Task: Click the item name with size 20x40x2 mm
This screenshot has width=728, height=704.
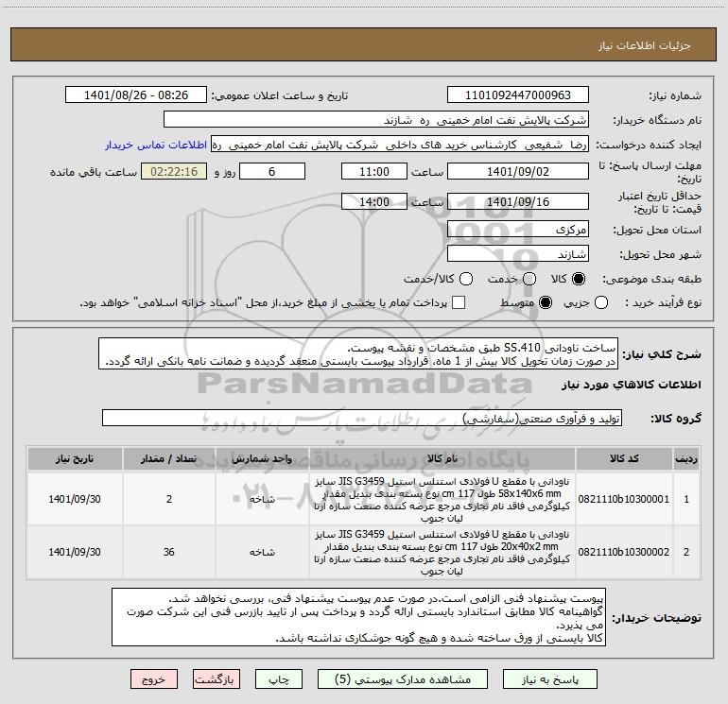Action: (442, 552)
